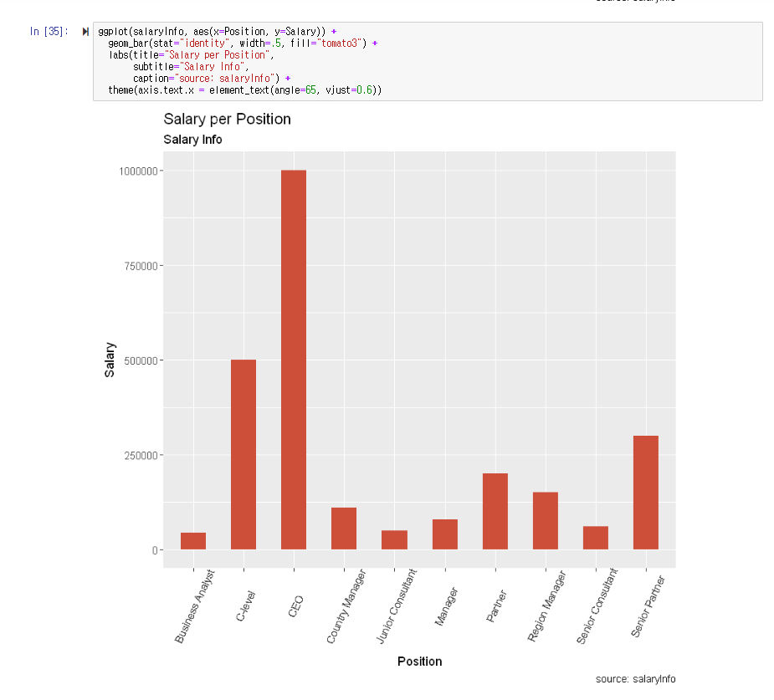Click the "Business Analyst" x-axis label
774x700 pixels.
195,606
